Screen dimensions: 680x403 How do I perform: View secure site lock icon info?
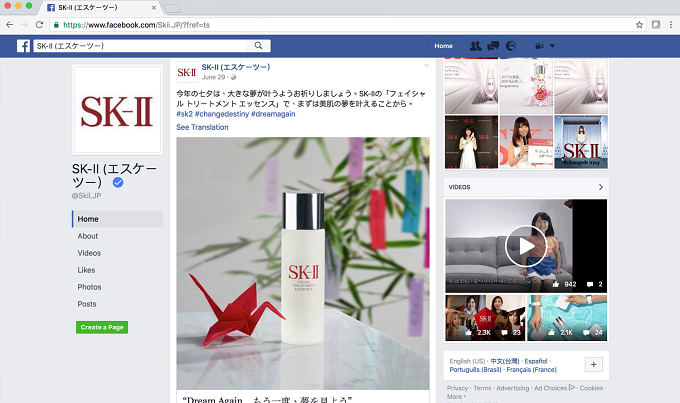pos(56,25)
